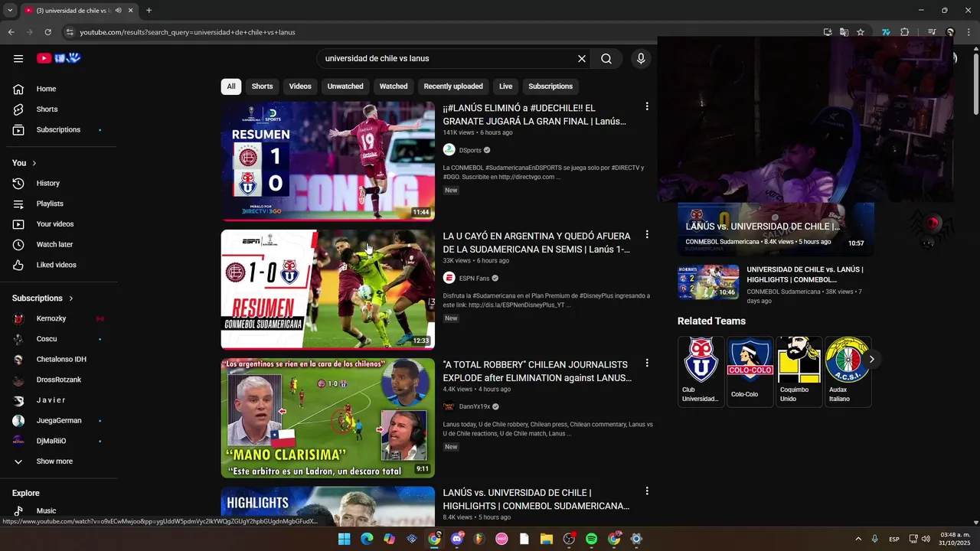Open the Chrome media controls icon
Viewport: 980px width, 551px height.
coord(932,32)
